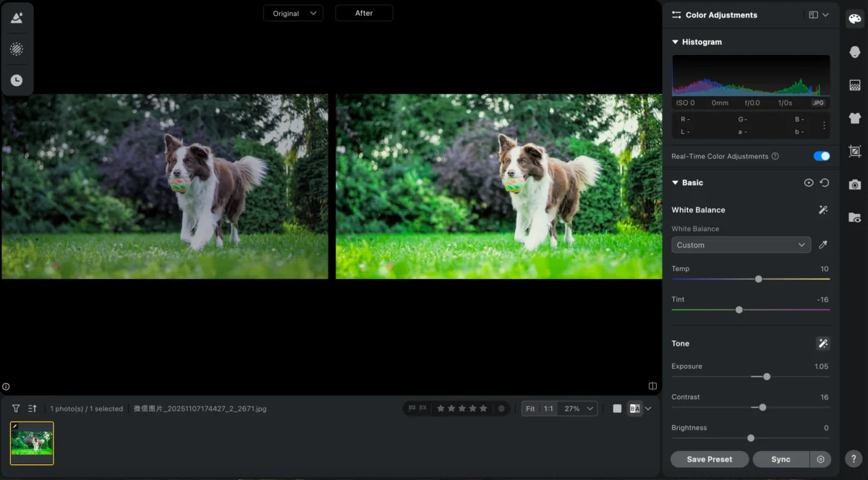Click the Sync button
This screenshot has height=480, width=868.
pyautogui.click(x=780, y=459)
